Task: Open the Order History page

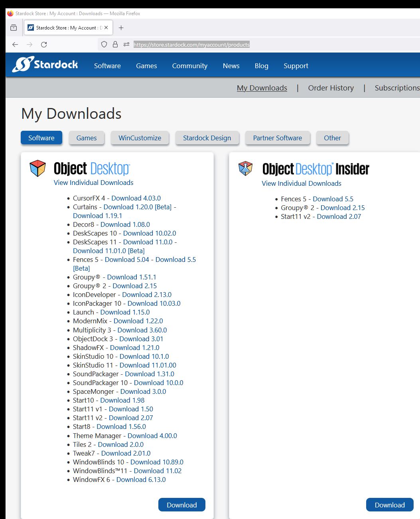Action: click(331, 88)
